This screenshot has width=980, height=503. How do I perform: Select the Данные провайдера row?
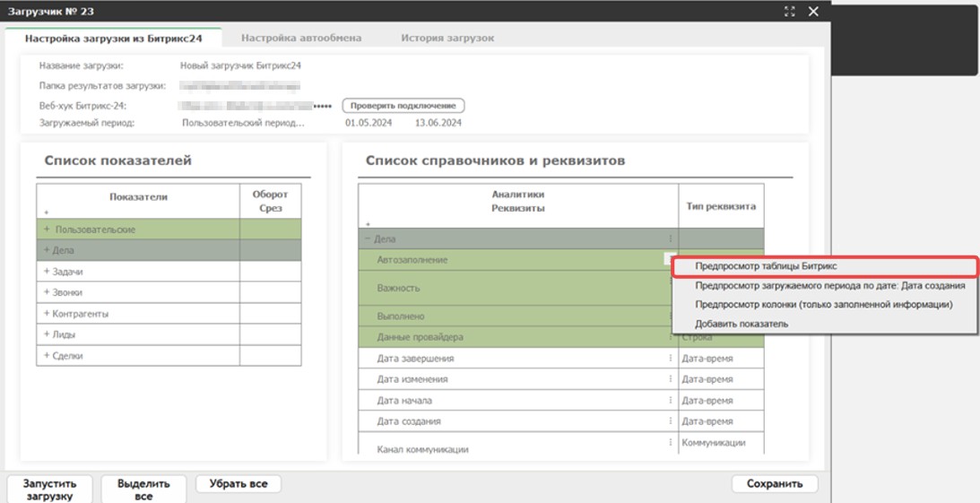pos(518,337)
